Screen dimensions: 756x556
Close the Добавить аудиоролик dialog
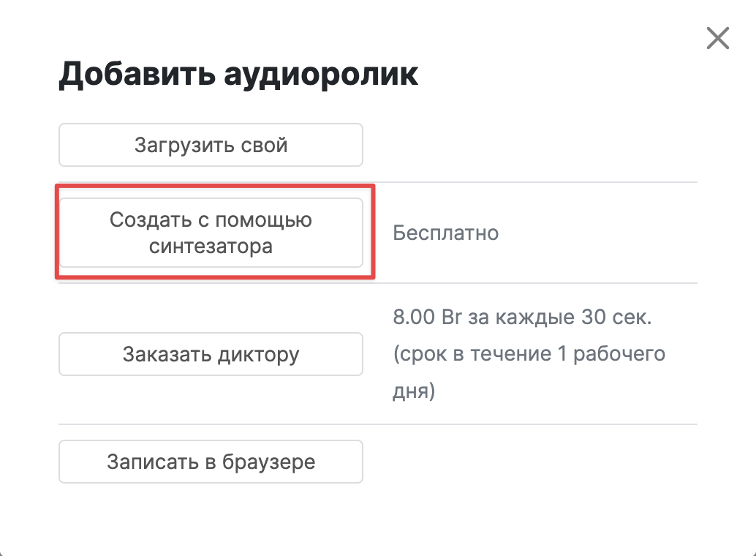[717, 38]
